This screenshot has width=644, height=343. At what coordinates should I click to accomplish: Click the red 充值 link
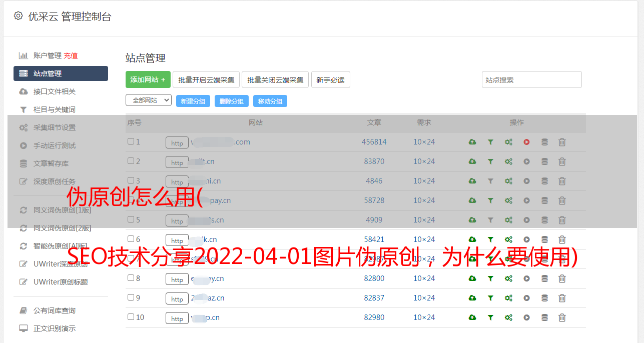click(x=71, y=55)
